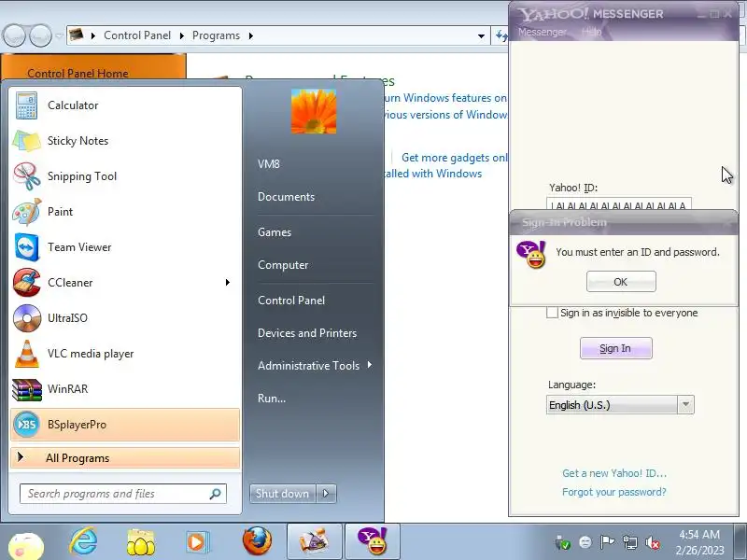Launch CCleaner from the Start menu

125,283
